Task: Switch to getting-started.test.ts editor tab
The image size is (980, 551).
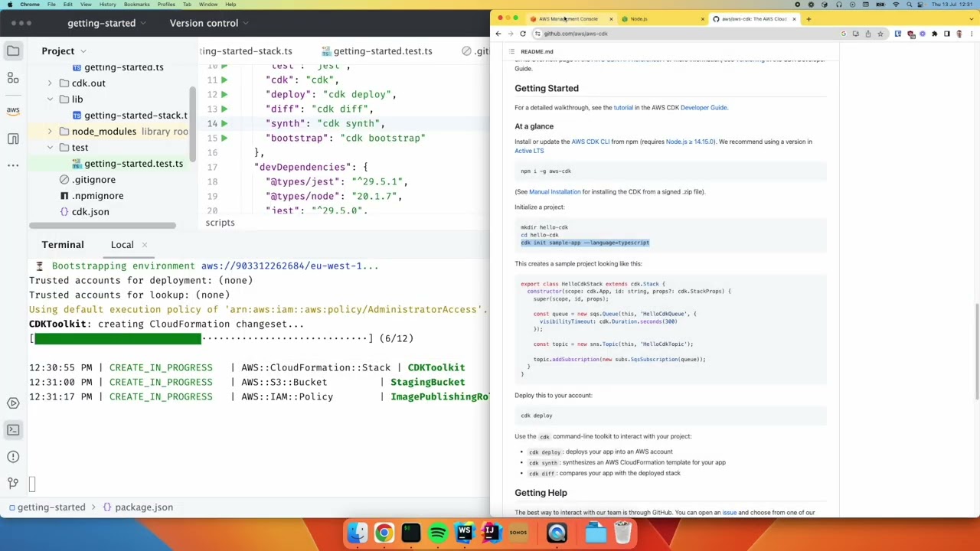Action: point(376,51)
